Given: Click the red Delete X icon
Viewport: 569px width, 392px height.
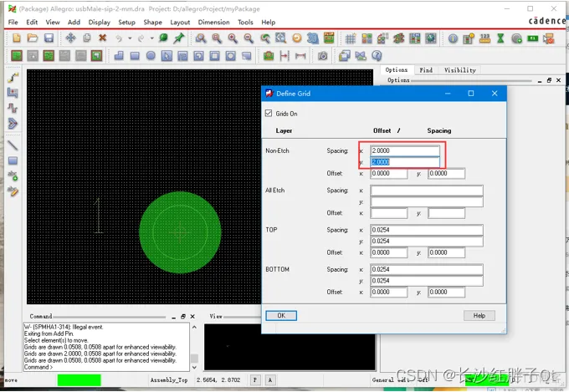Looking at the screenshot, I should tap(102, 38).
